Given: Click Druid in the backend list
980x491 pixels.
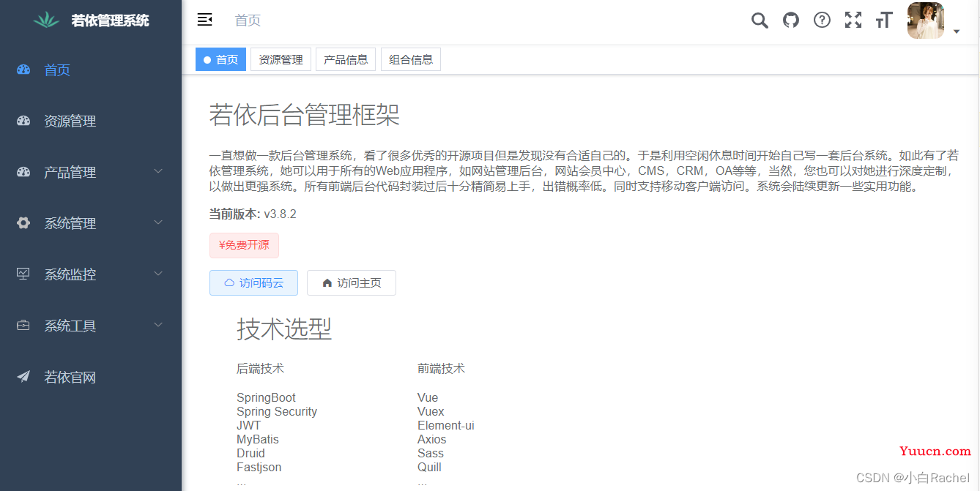Looking at the screenshot, I should coord(250,454).
